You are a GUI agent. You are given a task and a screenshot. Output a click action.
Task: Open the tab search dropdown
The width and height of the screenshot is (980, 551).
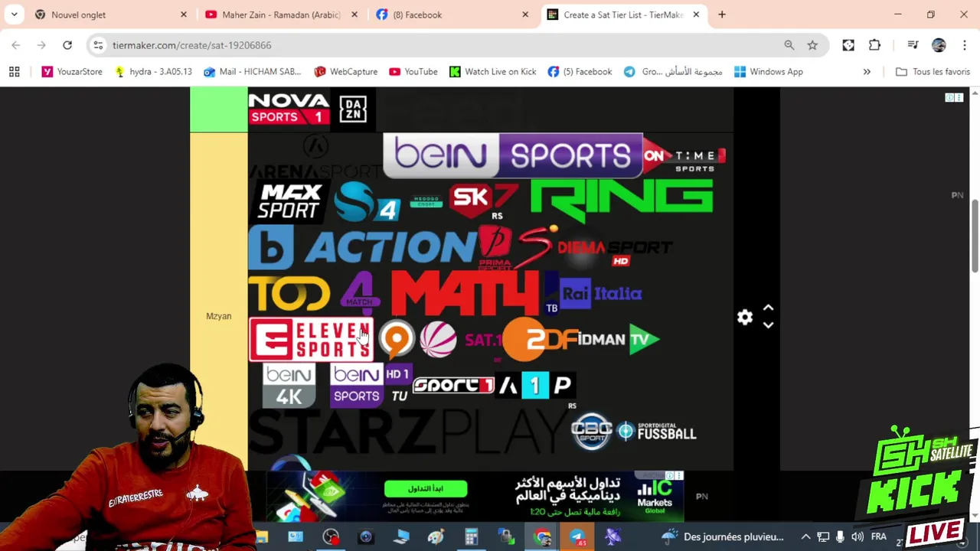[14, 15]
